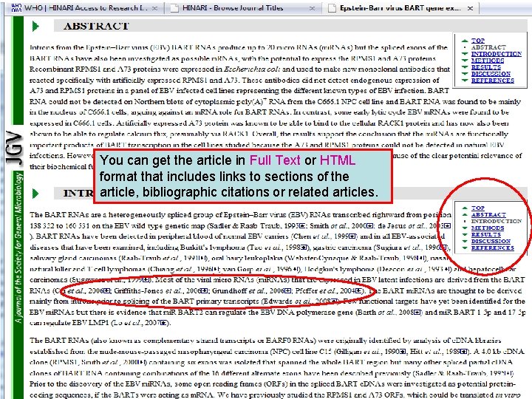This screenshot has width=532, height=399.
Task: Open the citation icon after Edwards et al., 2008
Action: coord(334,301)
